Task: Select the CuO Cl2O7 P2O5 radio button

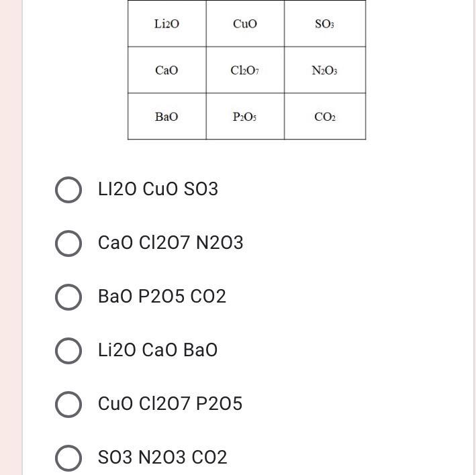Action: coord(68,405)
